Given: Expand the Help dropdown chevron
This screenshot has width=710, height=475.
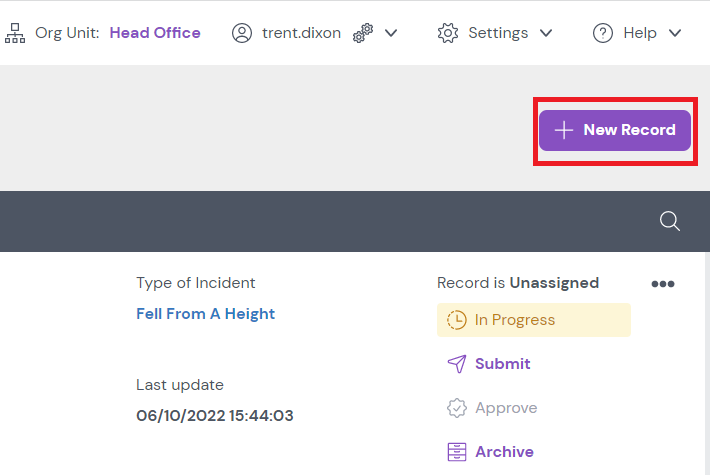Looking at the screenshot, I should (x=675, y=33).
